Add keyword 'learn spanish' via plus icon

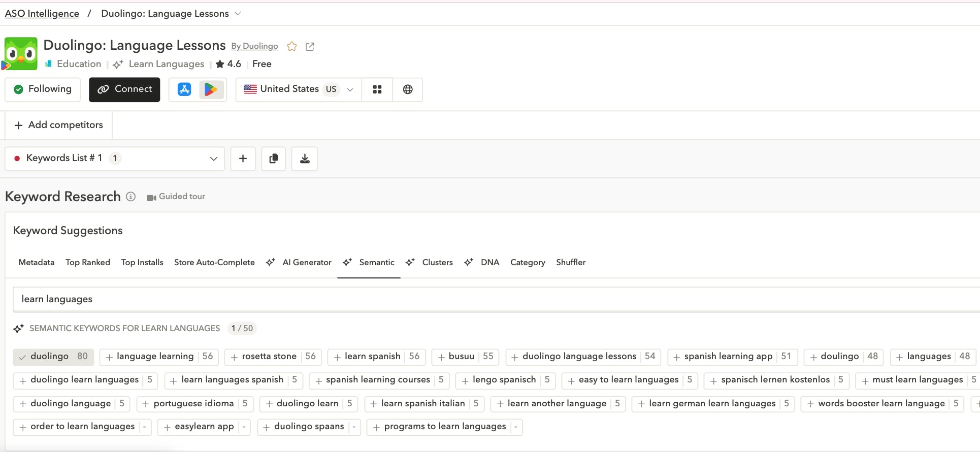337,357
